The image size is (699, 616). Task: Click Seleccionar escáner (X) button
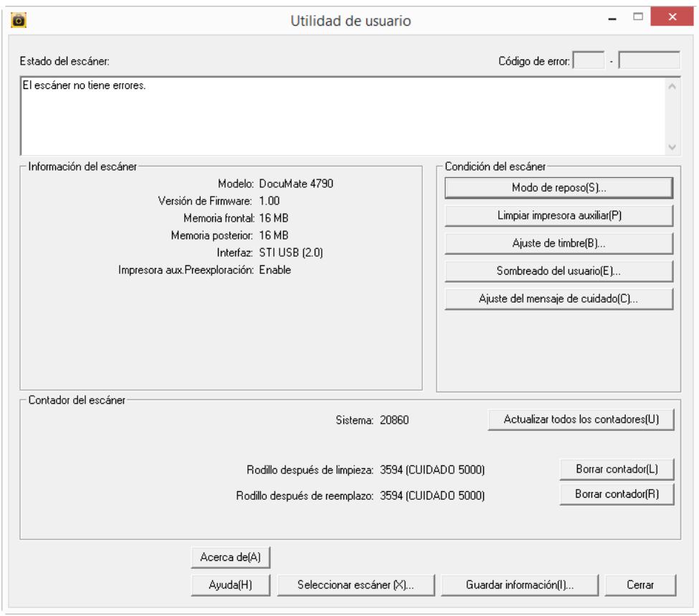[356, 584]
